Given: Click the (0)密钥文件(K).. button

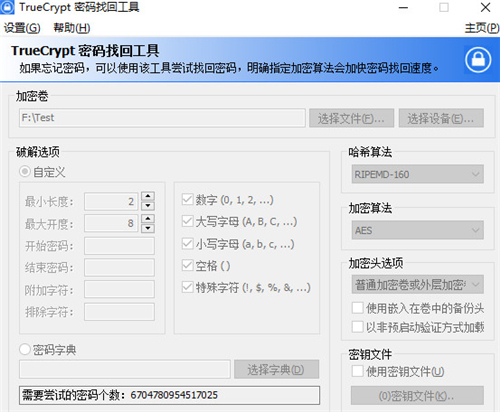Looking at the screenshot, I should click(x=417, y=395).
